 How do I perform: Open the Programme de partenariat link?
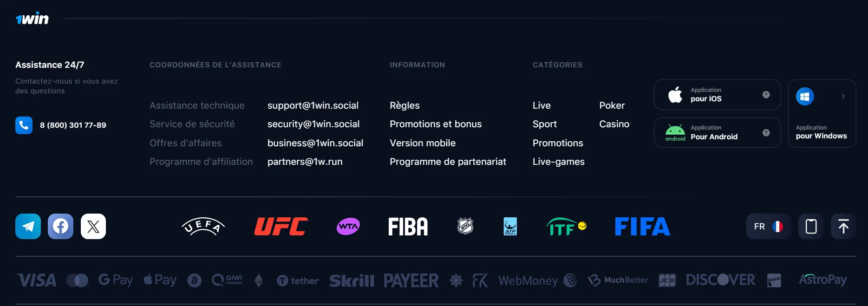[448, 162]
